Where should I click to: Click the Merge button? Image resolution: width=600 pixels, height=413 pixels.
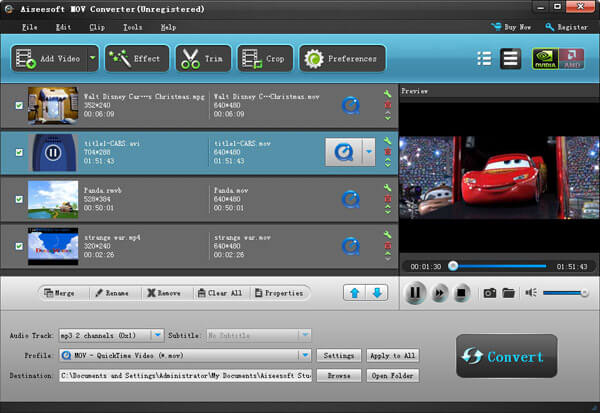[x=60, y=293]
